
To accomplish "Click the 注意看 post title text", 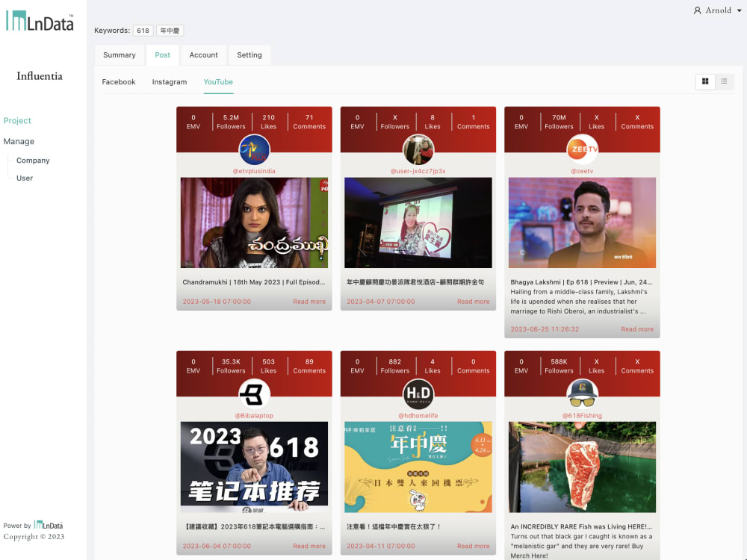I will click(394, 526).
